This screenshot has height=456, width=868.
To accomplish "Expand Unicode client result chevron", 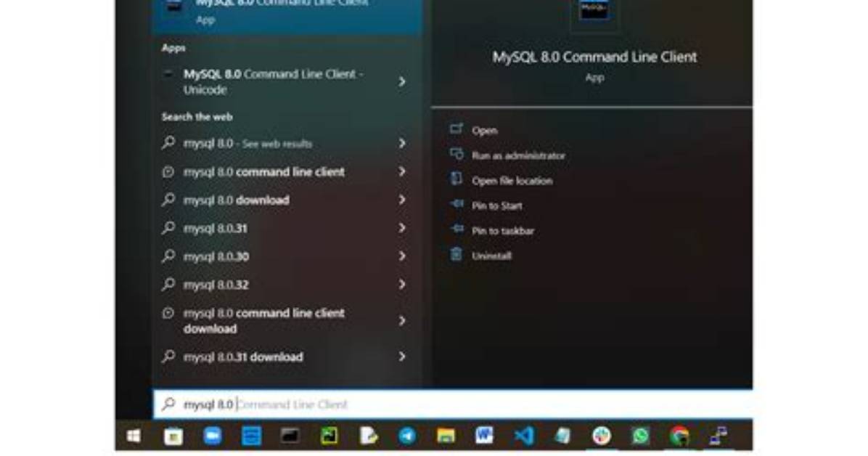I will click(403, 82).
